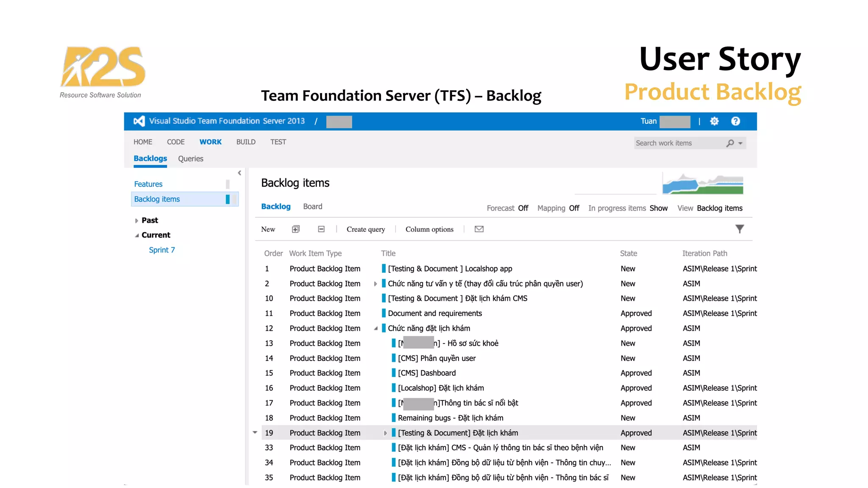The image size is (868, 488).
Task: Sort by the Order column header
Action: coord(273,253)
